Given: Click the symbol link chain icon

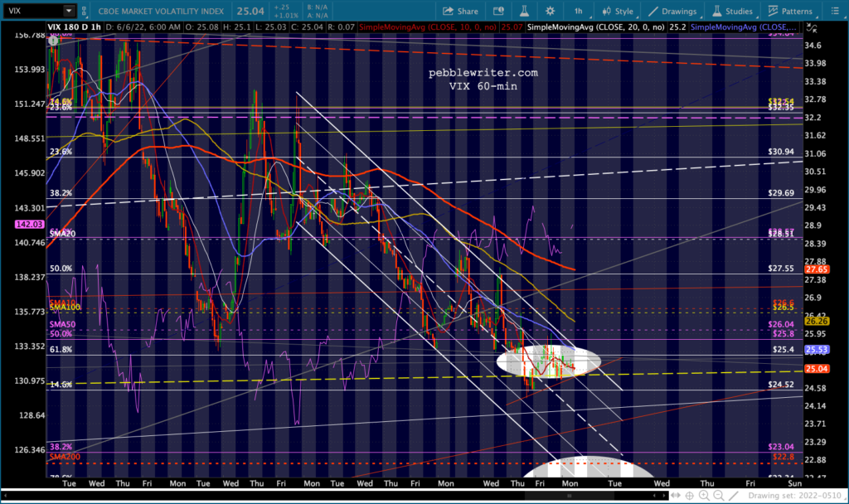Looking at the screenshot, I should coord(84,11).
